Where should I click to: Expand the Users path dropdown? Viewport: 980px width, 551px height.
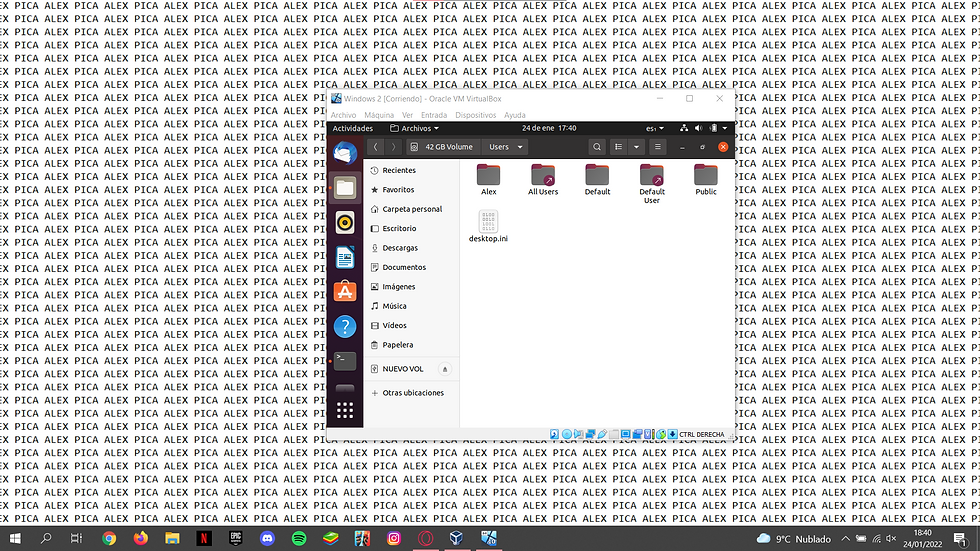tap(519, 147)
